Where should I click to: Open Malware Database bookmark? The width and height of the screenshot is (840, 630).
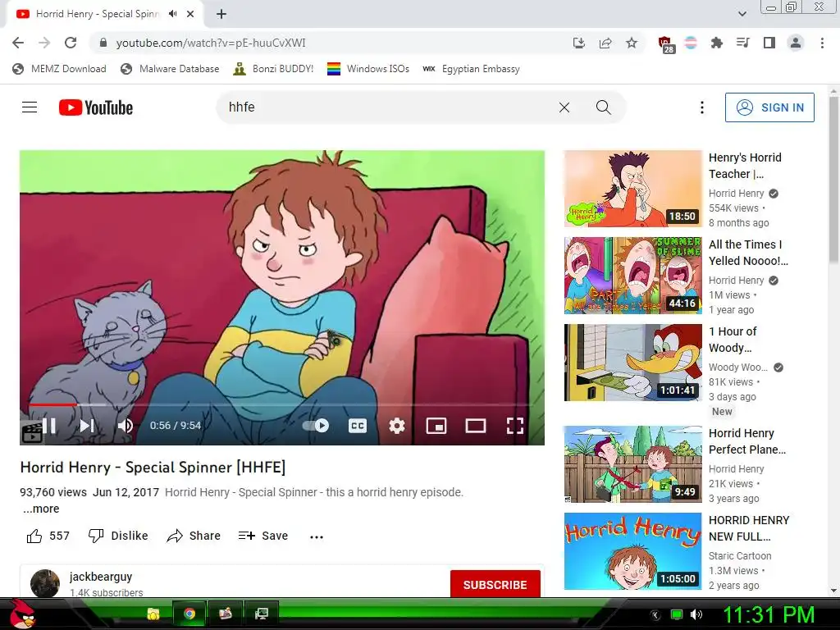tap(171, 69)
